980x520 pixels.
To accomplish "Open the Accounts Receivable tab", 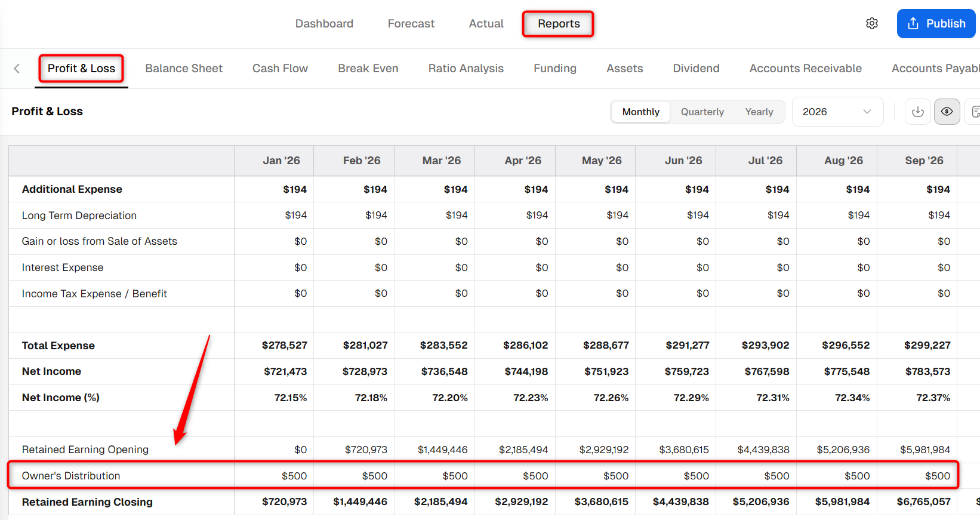I will pos(806,69).
